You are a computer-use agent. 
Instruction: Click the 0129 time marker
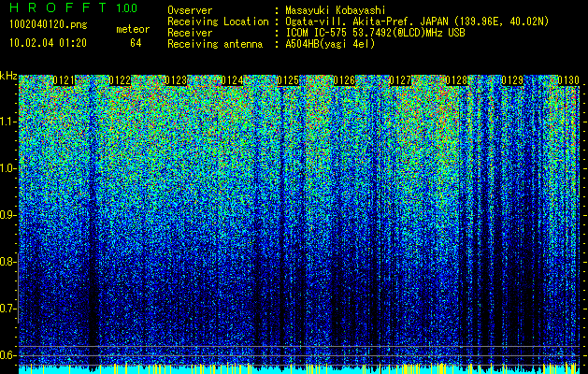pyautogui.click(x=512, y=80)
